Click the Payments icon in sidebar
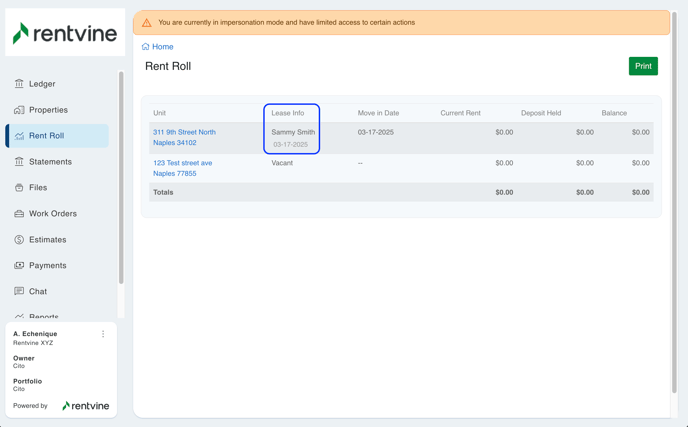This screenshot has width=688, height=427. click(19, 266)
